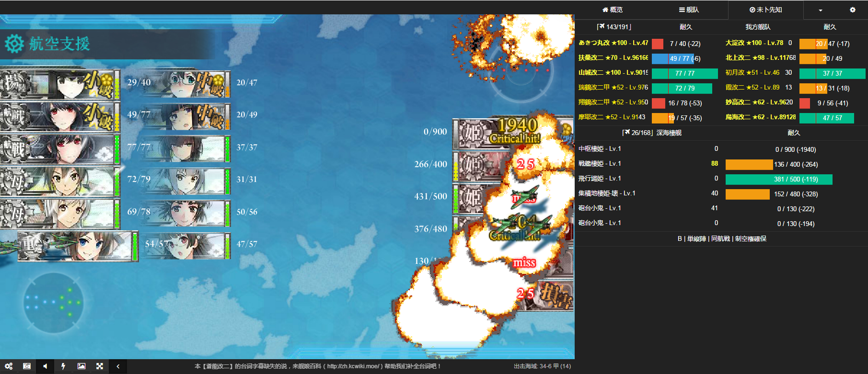868x374 pixels.
Task: Click 山城改二's green 77 / 77 HP bar
Action: coord(685,73)
